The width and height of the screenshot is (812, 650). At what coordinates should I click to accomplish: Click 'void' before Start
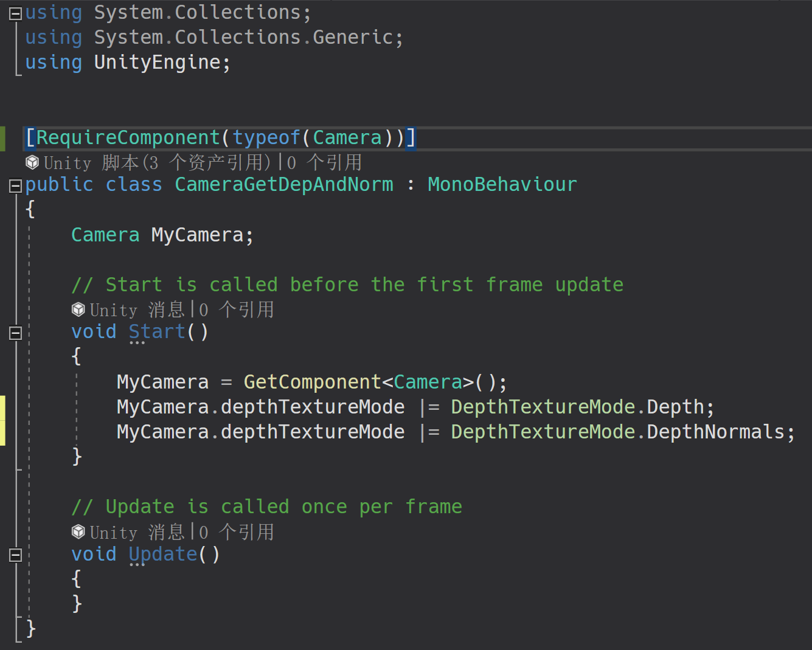[94, 331]
